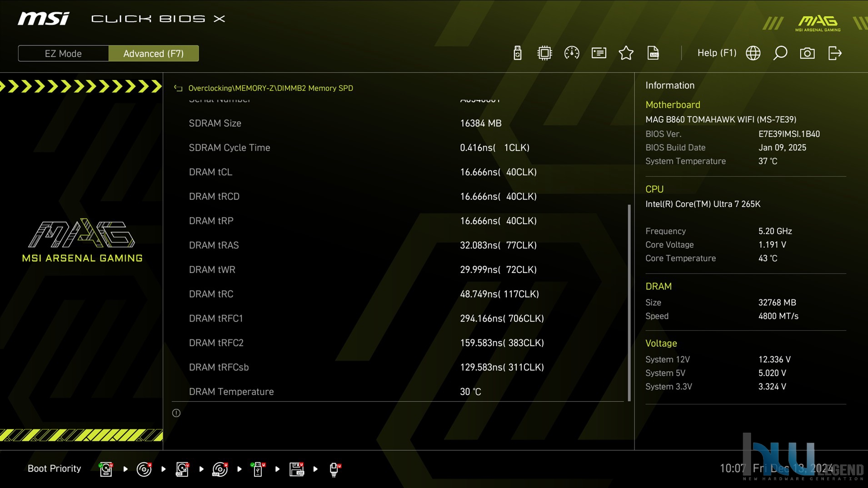
Task: Click the Overclocking\MEMORY-Z\DIMMB2 Memory SPD breadcrumb
Action: tap(270, 88)
